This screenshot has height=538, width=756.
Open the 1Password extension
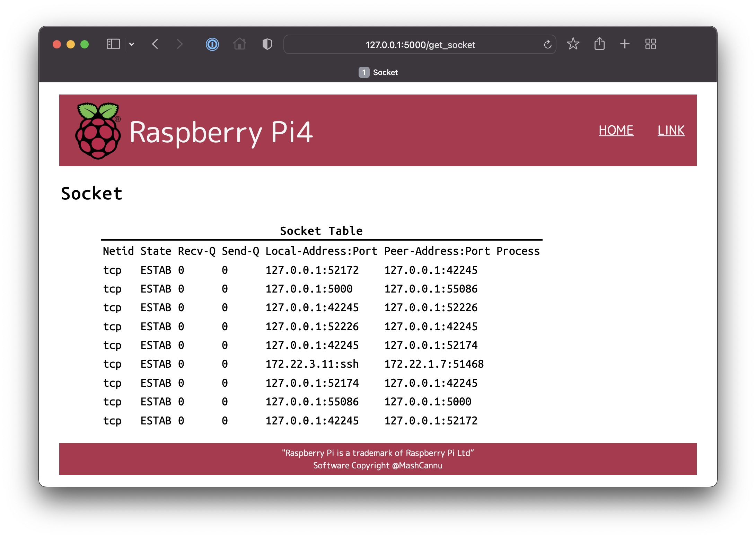212,44
